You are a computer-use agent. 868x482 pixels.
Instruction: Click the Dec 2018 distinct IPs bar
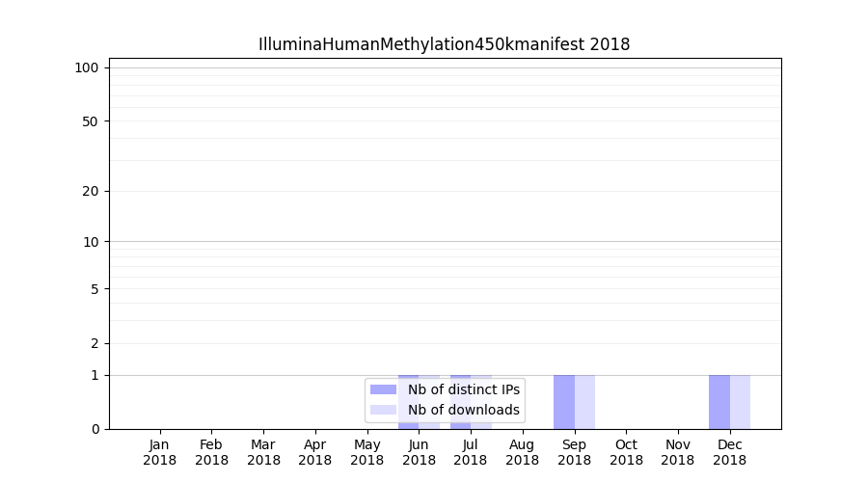point(719,402)
